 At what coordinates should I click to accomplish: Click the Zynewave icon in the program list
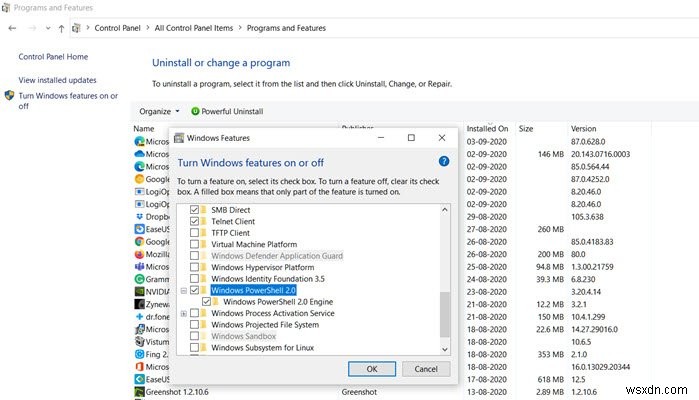point(139,304)
